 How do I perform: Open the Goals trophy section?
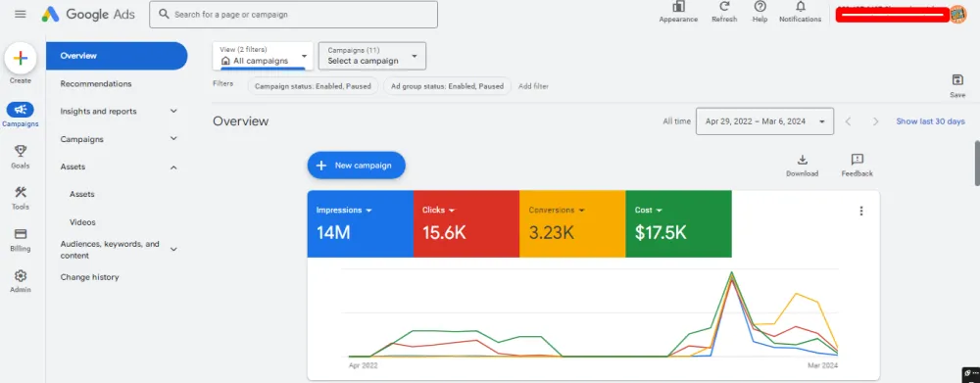(x=20, y=157)
